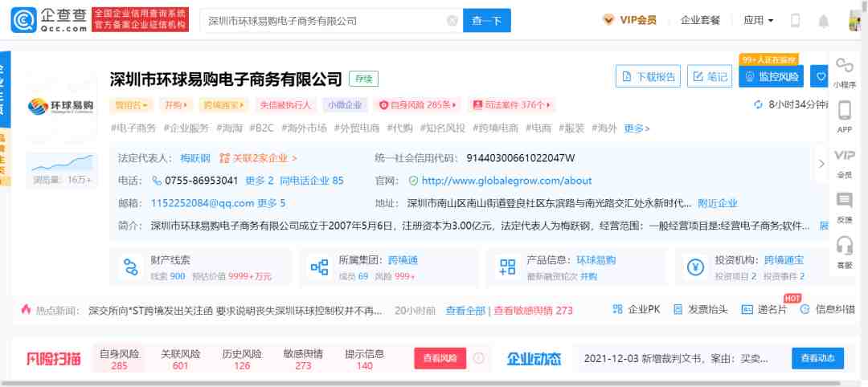Open the VIP 会员 icon in right sidebar
The height and width of the screenshot is (387, 868).
coord(844,155)
